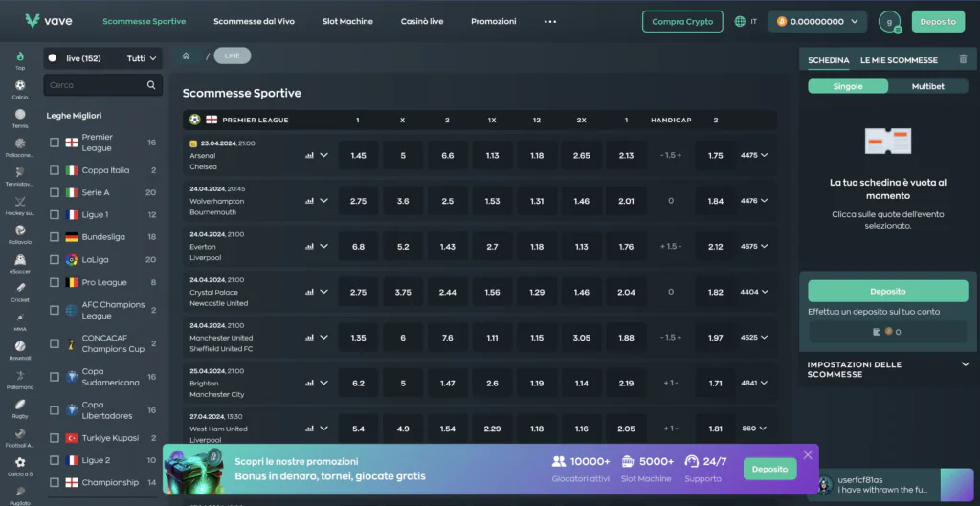Screen dimensions: 980x506
Task: Open statistics icon for Arsenal Chelsea match
Action: pos(309,156)
